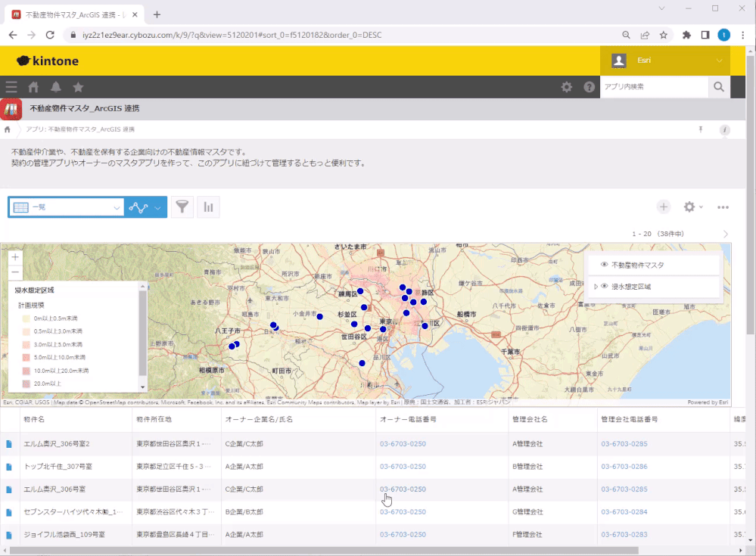The width and height of the screenshot is (756, 556).
Task: Open the favorites star icon
Action: 78,87
